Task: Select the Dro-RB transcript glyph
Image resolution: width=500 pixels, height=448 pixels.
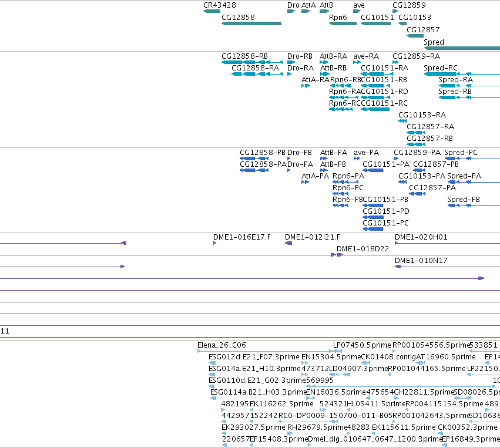Action: coord(291,62)
